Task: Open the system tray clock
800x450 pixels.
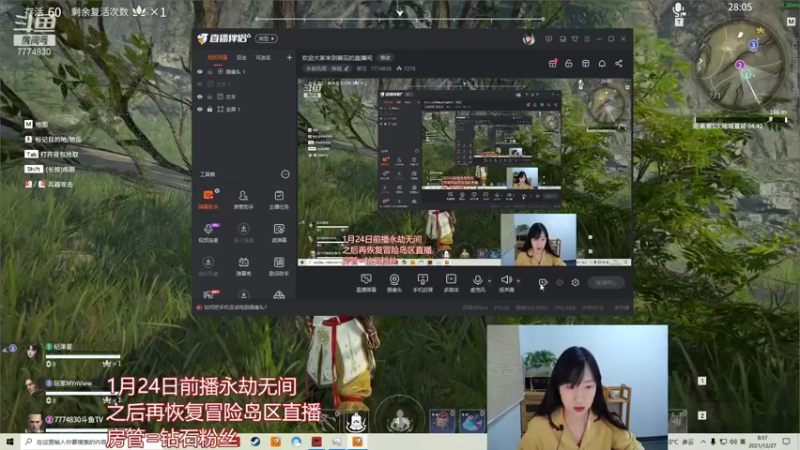Action: point(762,442)
